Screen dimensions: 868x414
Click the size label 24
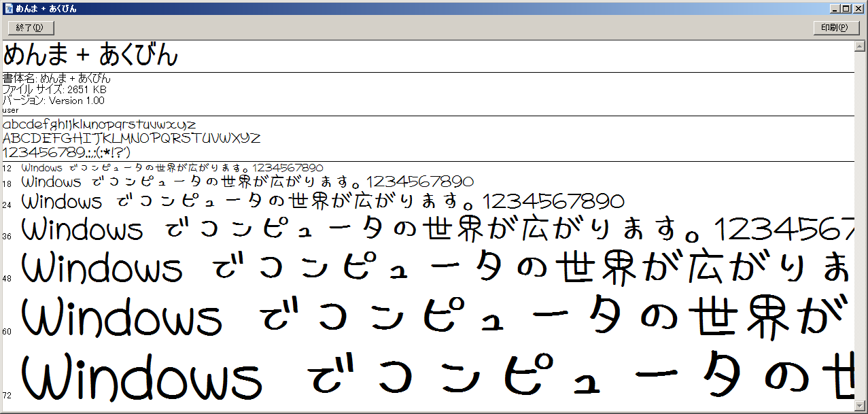[x=7, y=205]
